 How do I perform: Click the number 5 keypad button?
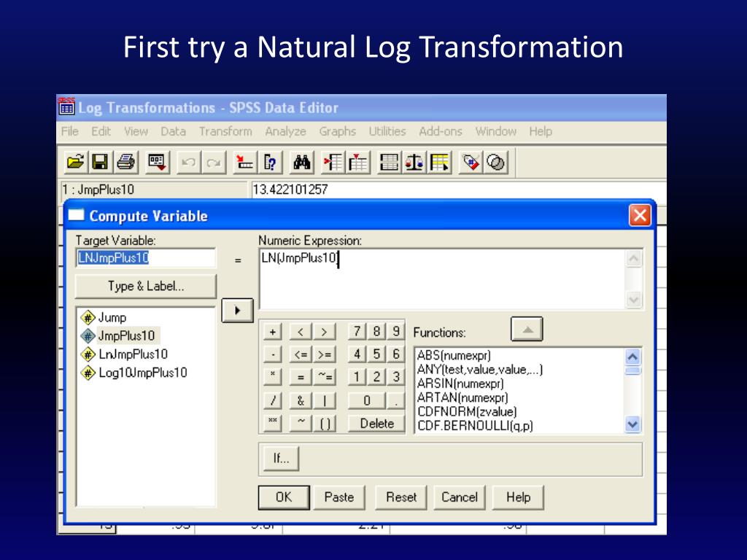tap(376, 354)
